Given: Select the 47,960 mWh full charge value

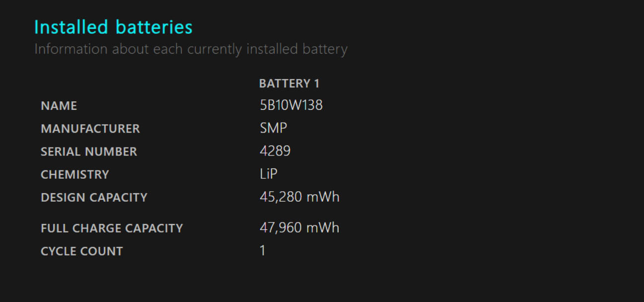Looking at the screenshot, I should pyautogui.click(x=299, y=227).
